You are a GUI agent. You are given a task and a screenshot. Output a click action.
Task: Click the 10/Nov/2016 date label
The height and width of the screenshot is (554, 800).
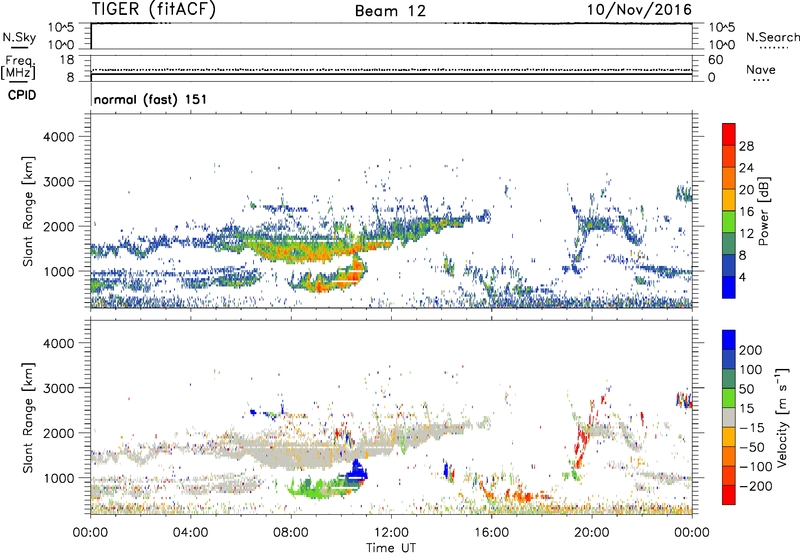coord(639,10)
